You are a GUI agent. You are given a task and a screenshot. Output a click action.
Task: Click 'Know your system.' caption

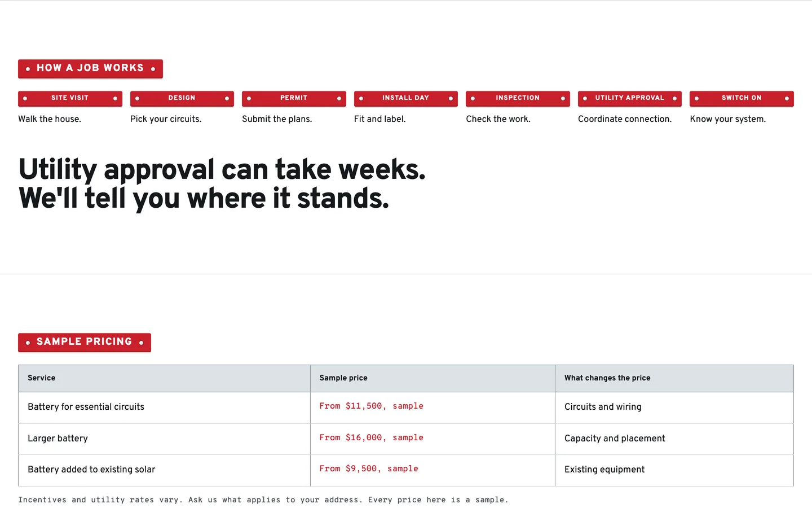[728, 119]
